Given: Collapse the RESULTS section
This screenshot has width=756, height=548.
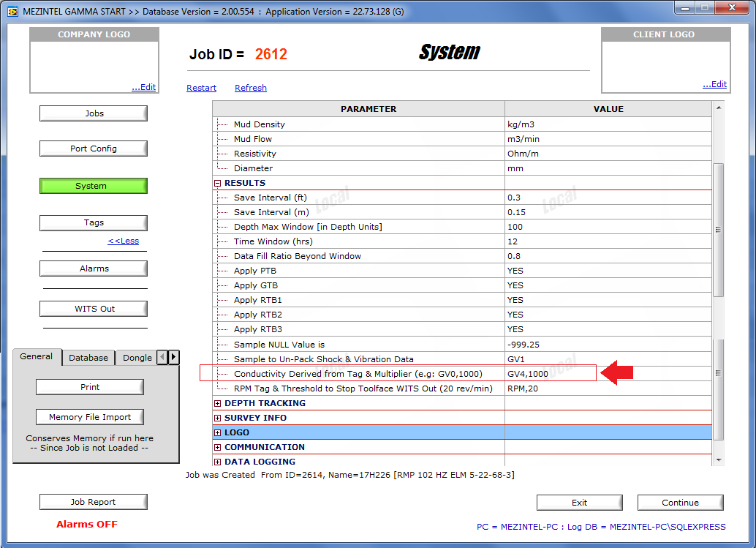Looking at the screenshot, I should coord(217,184).
